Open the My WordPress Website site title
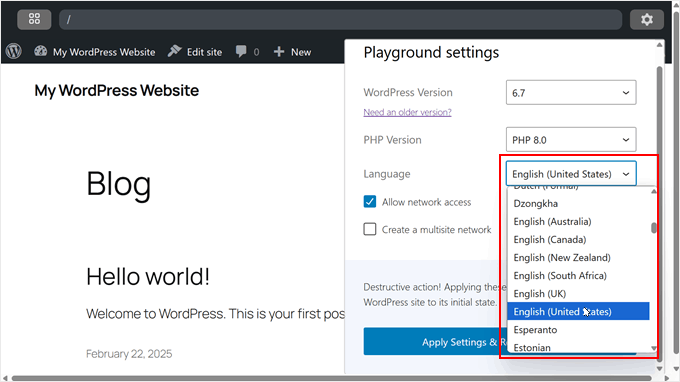The height and width of the screenshot is (382, 680). [x=117, y=91]
